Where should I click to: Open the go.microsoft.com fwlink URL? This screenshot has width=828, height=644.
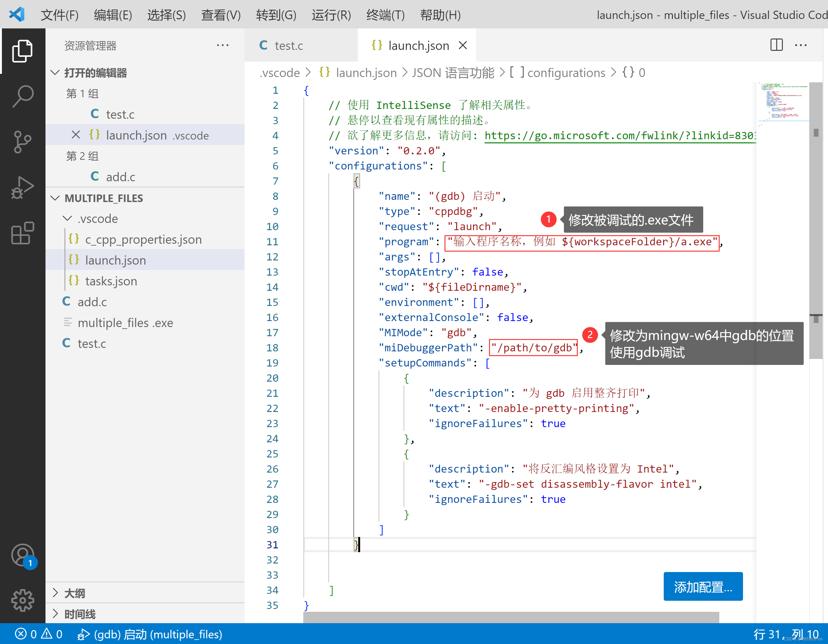pyautogui.click(x=620, y=136)
